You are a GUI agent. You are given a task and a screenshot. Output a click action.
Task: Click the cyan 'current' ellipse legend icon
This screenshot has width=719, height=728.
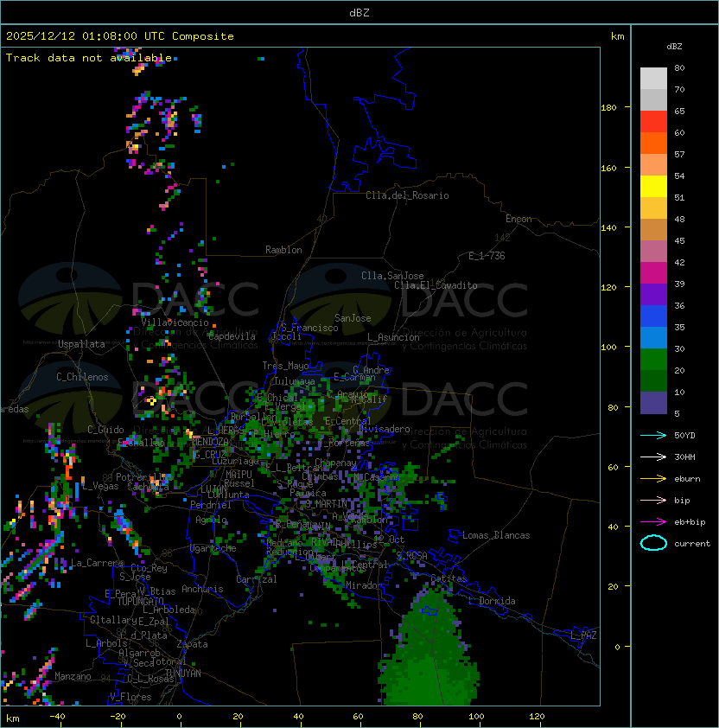coord(653,543)
